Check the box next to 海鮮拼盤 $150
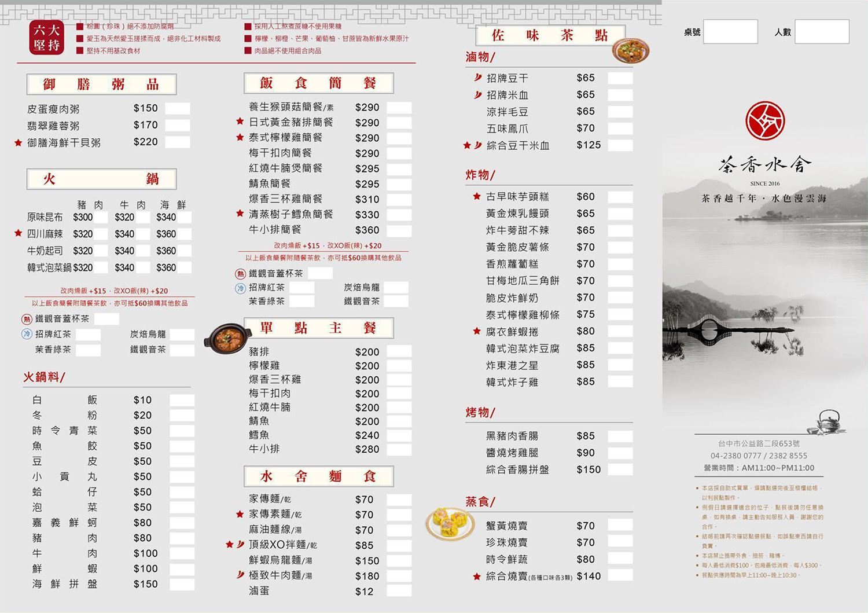 click(182, 584)
